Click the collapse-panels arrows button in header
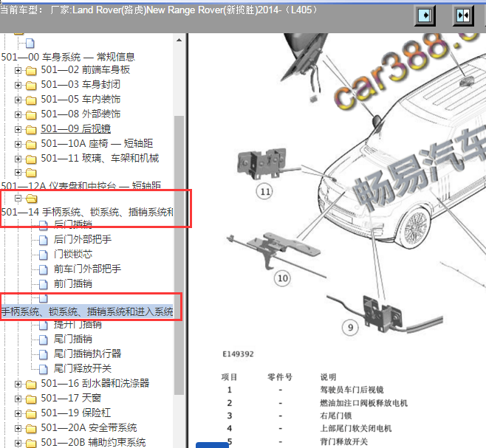 click(x=463, y=15)
